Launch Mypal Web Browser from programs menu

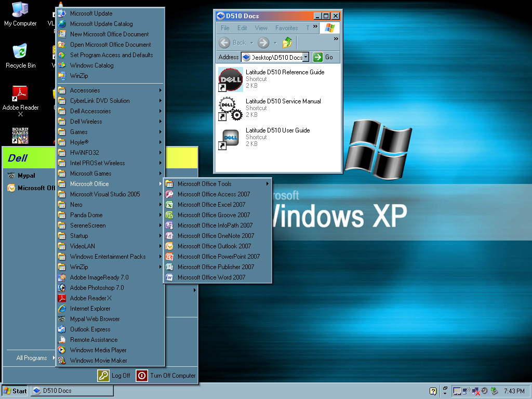tap(110, 319)
